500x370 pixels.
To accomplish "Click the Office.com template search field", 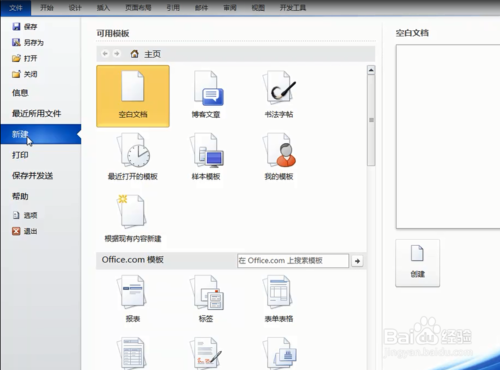I will point(293,261).
